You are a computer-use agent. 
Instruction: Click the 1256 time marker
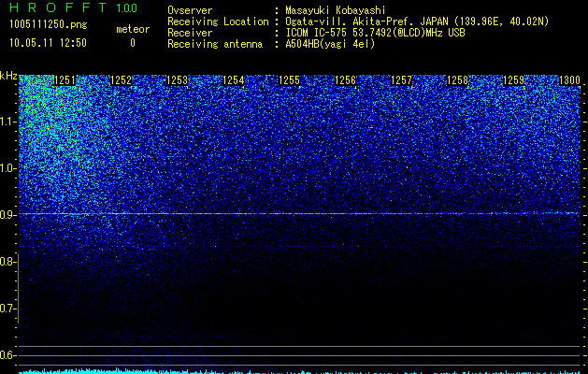345,80
